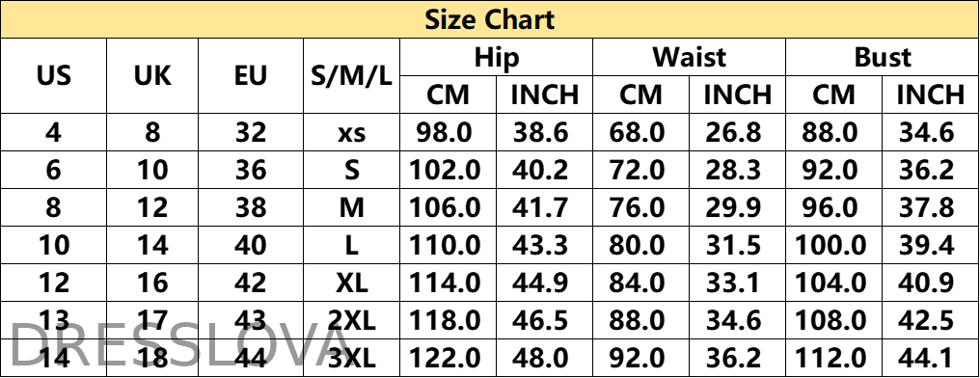
Task: Click the S/M/L column header
Action: pos(352,75)
